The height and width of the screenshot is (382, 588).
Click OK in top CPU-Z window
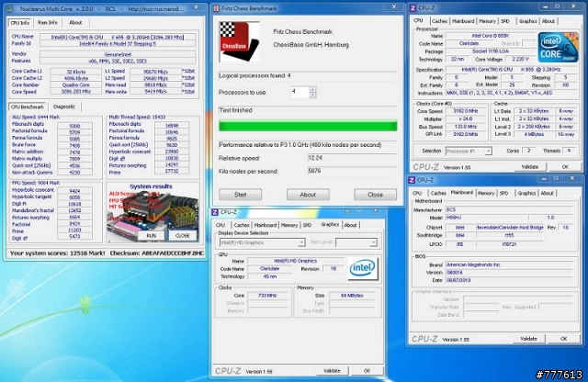point(565,167)
